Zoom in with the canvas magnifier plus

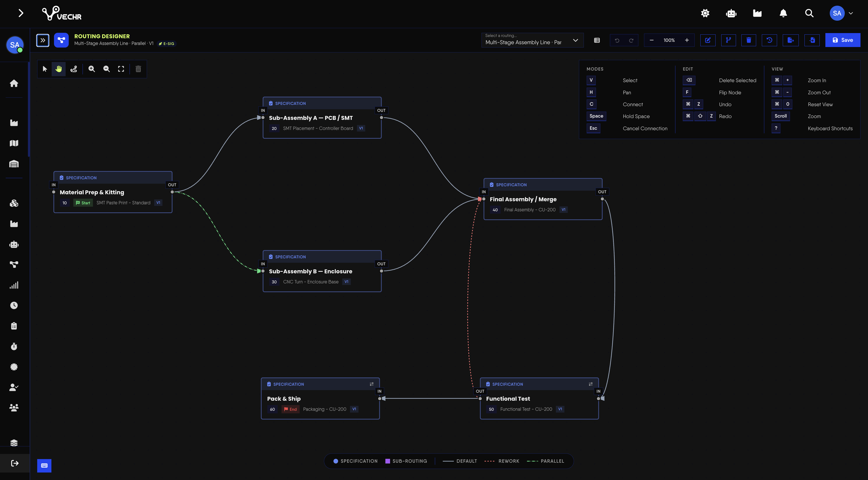(92, 69)
